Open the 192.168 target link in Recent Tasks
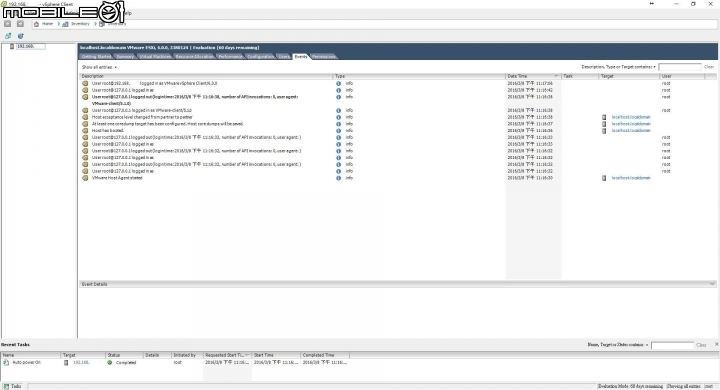720x390 pixels. tap(81, 362)
